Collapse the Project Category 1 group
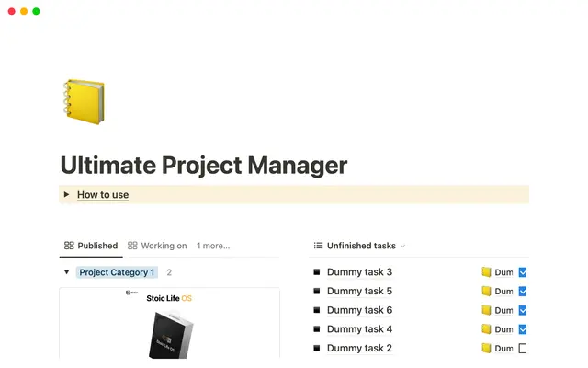Viewport: 588px width, 368px height. point(66,272)
